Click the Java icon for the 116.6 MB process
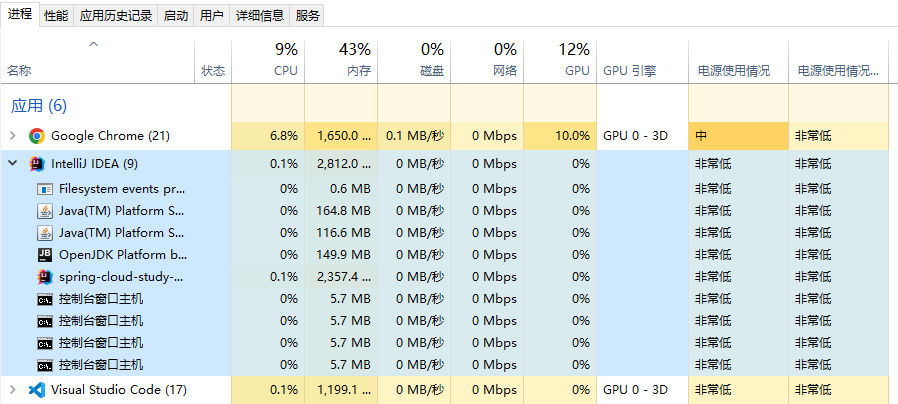The image size is (898, 404). pos(45,232)
